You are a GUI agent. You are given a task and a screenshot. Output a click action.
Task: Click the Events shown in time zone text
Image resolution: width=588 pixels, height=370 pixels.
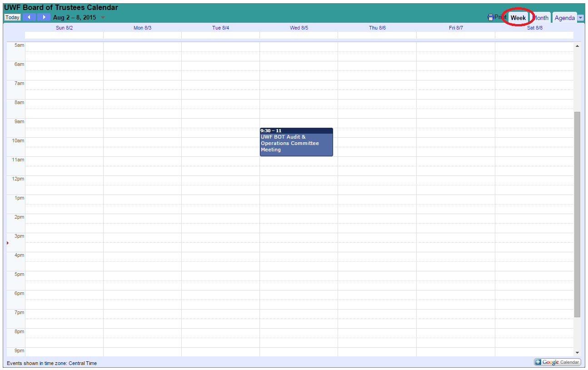click(x=52, y=363)
